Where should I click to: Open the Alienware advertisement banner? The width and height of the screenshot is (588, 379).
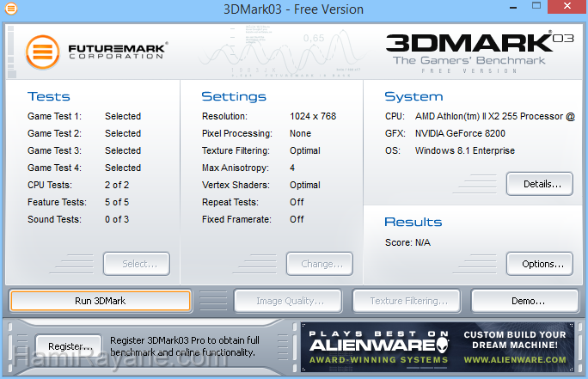point(438,347)
